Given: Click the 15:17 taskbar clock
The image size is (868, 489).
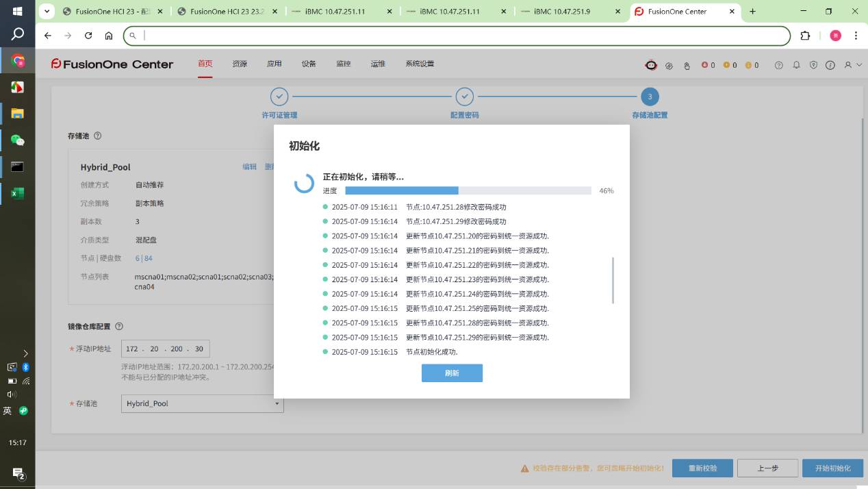Looking at the screenshot, I should tap(18, 443).
